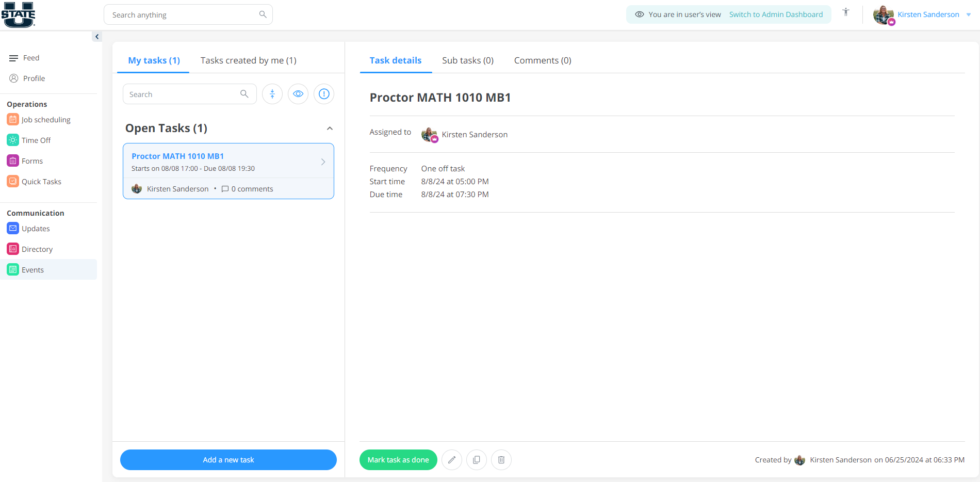
Task: Open Quick Tasks from the sidebar
Action: pyautogui.click(x=41, y=181)
